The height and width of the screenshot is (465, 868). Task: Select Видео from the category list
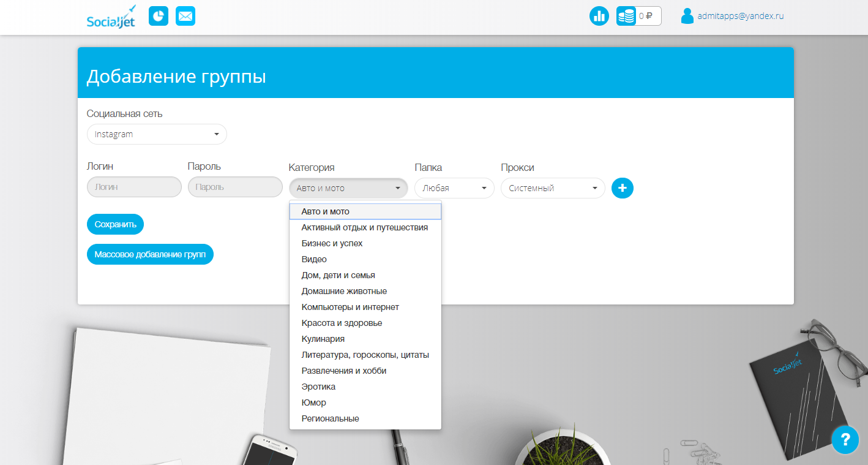tap(313, 259)
